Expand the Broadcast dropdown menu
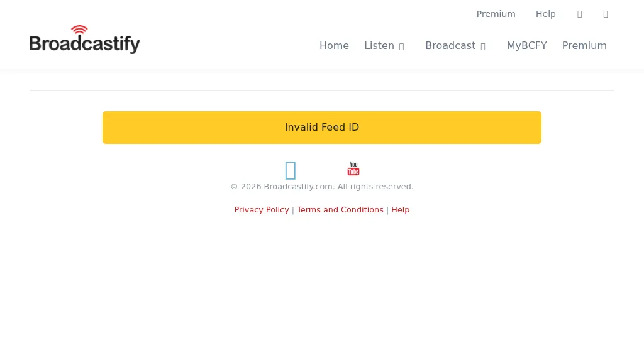 tap(455, 45)
